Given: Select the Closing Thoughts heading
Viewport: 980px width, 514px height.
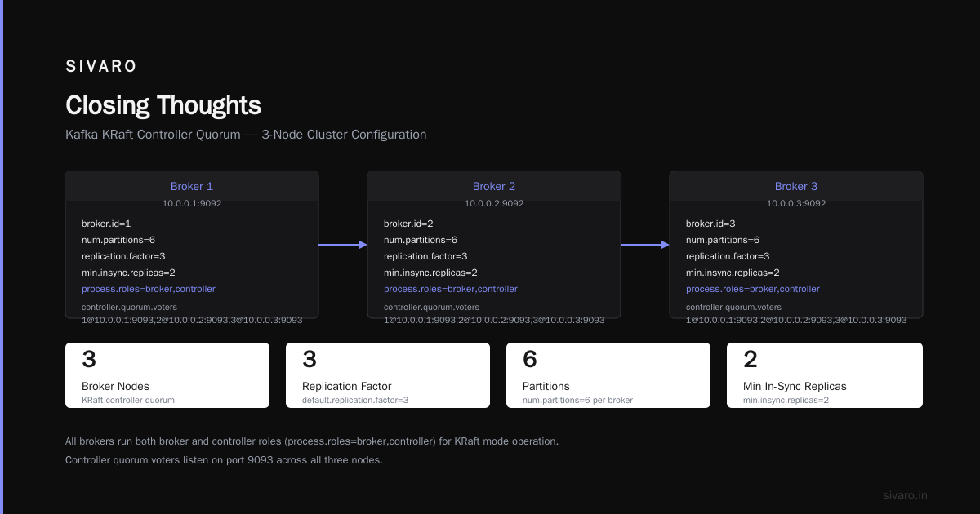Looking at the screenshot, I should pos(163,105).
